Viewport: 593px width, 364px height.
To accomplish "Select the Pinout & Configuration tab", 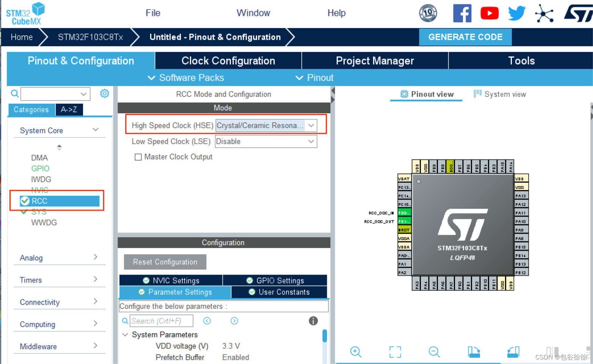I will (x=81, y=61).
